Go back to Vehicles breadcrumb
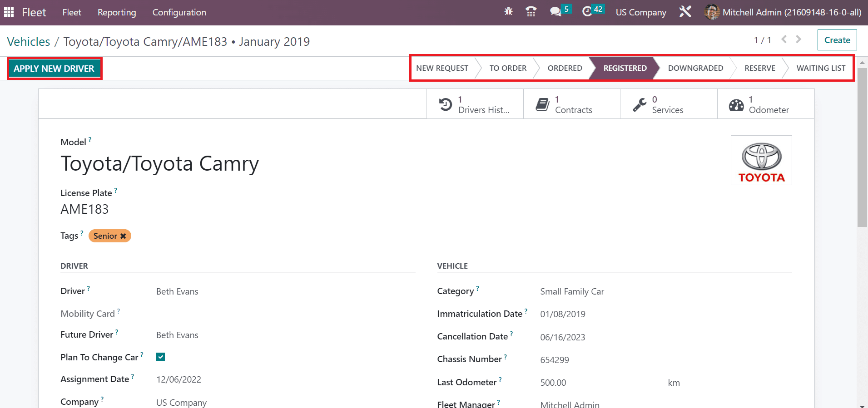This screenshot has width=868, height=408. coord(29,41)
